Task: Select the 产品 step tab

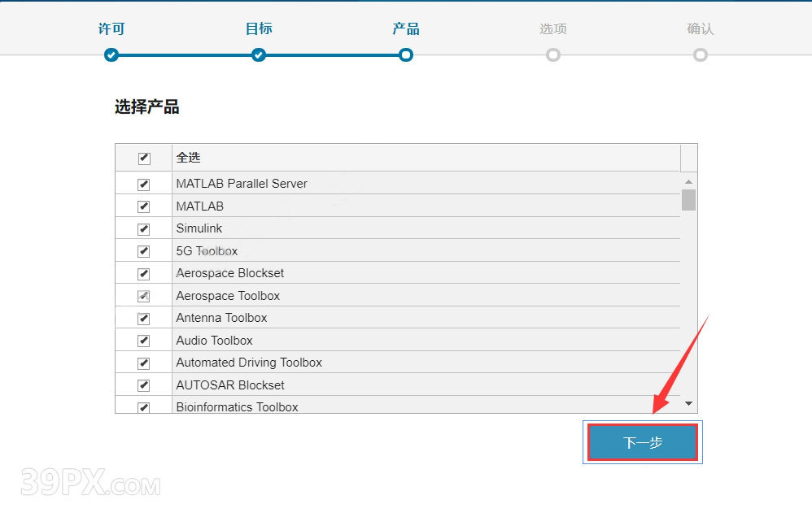Action: point(406,28)
